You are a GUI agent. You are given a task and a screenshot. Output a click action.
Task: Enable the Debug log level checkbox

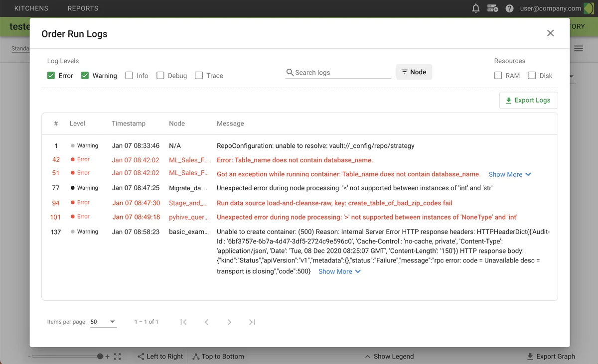pos(160,76)
